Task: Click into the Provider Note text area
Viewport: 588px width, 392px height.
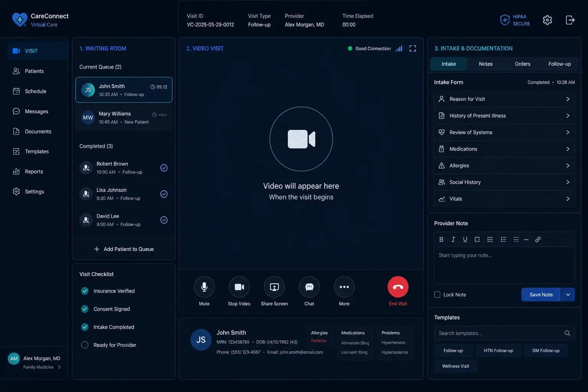Action: pos(504,265)
